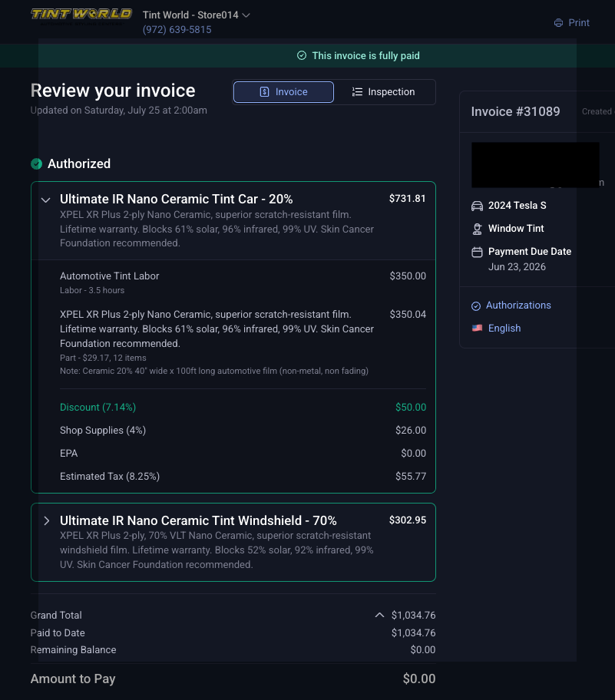Image resolution: width=615 pixels, height=700 pixels.
Task: Open the Tint World - Store014 dropdown
Action: click(x=196, y=15)
